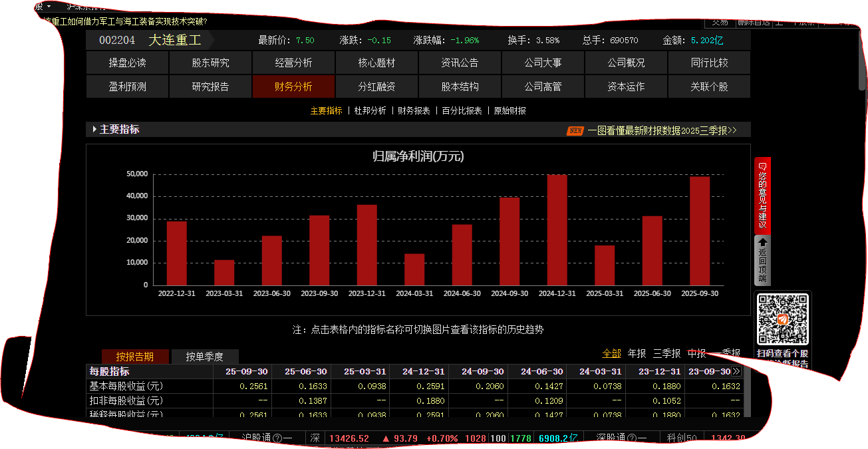Open the 您的意见与建议 feedback button
The image size is (868, 449).
tap(763, 196)
